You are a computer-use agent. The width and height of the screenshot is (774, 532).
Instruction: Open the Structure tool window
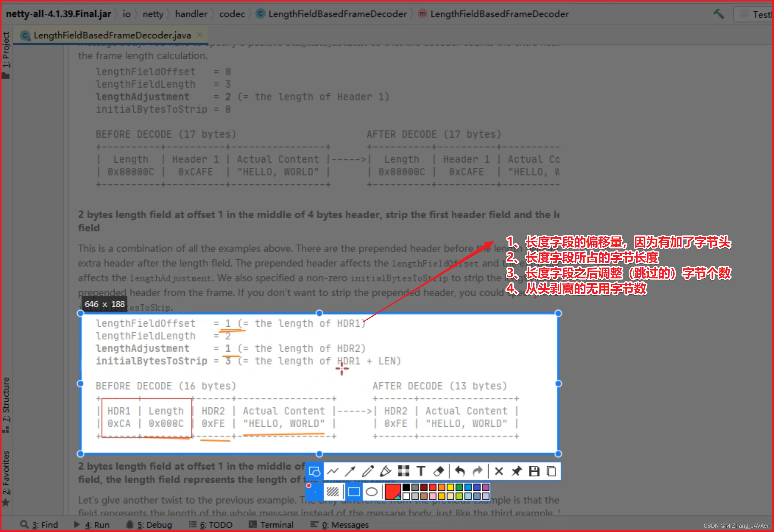click(x=6, y=405)
